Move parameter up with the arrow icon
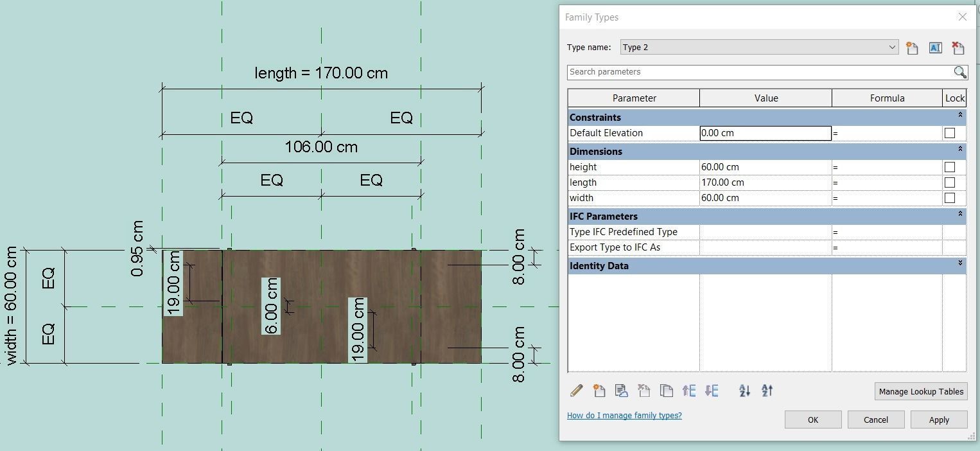Image resolution: width=980 pixels, height=451 pixels. click(x=689, y=391)
